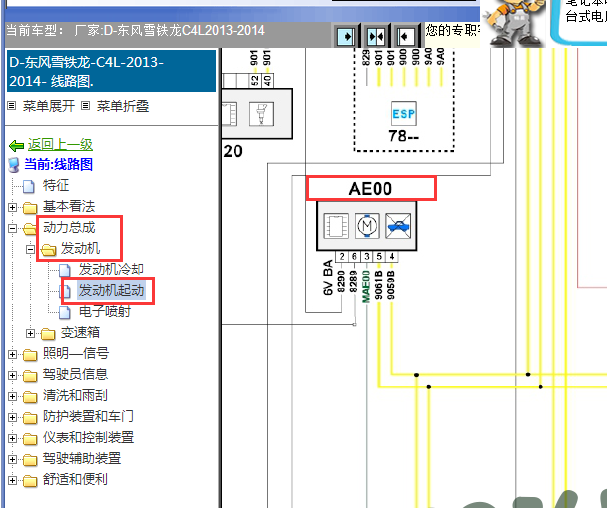The image size is (607, 508).
Task: Open the 发动机起动 diagram
Action: click(x=111, y=290)
